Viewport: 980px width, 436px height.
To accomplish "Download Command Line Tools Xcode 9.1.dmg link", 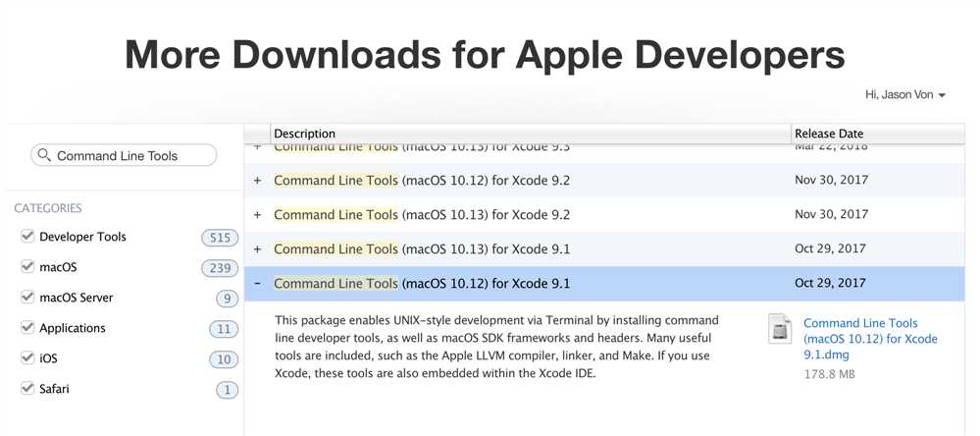I will click(x=870, y=339).
